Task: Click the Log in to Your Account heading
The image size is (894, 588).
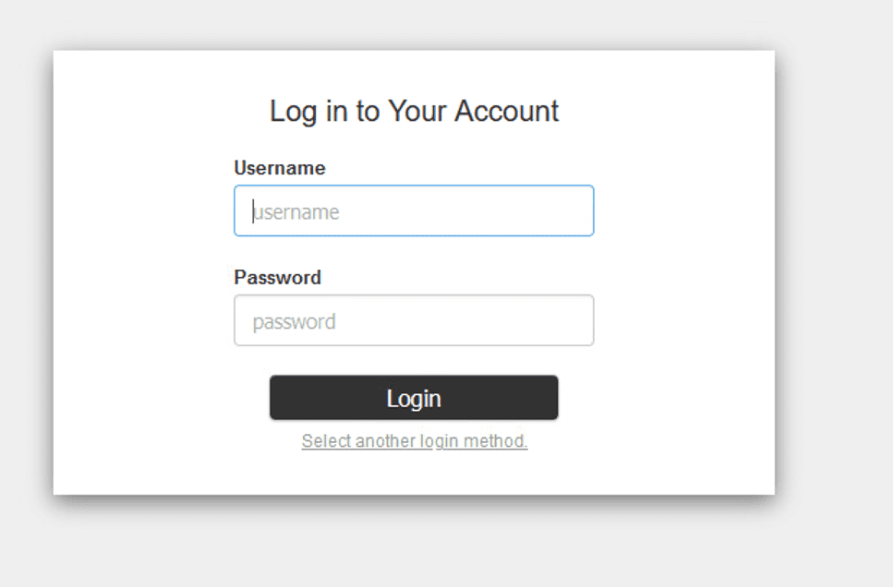Action: click(x=414, y=111)
